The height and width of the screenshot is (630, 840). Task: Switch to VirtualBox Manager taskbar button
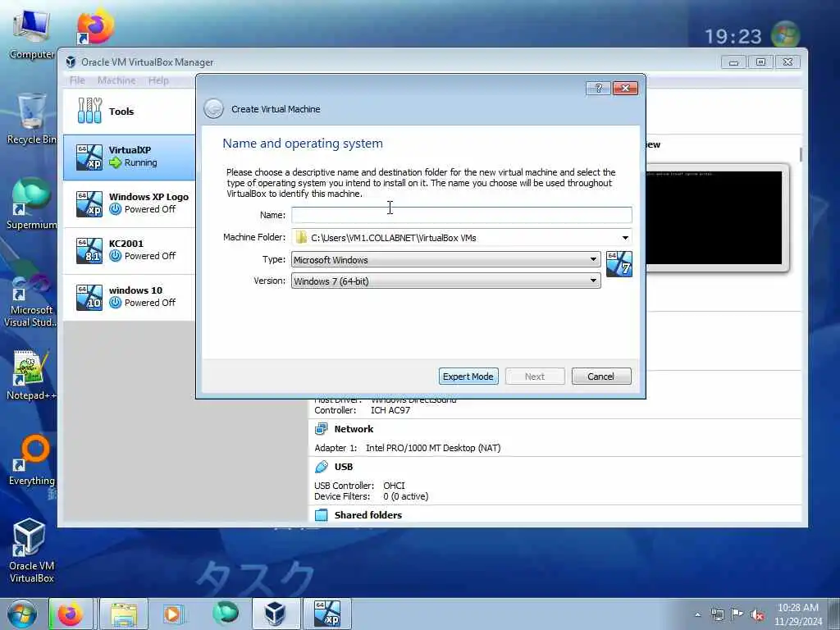coord(276,614)
